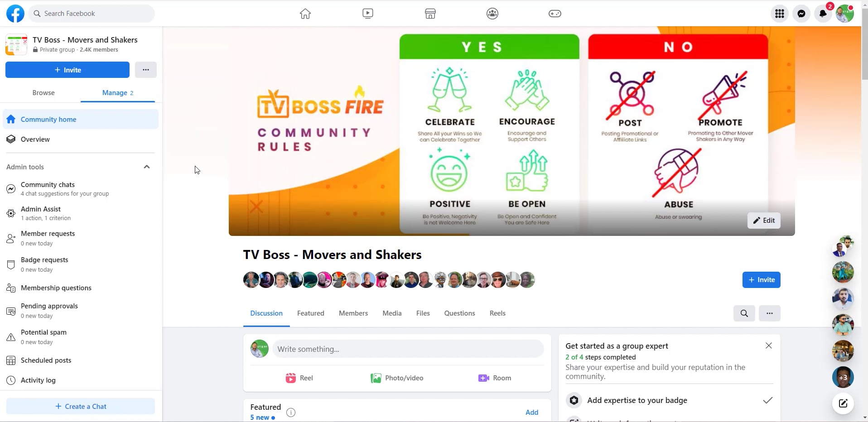Collapse the Admin tools section
Screen dimensions: 868x422
click(x=147, y=167)
